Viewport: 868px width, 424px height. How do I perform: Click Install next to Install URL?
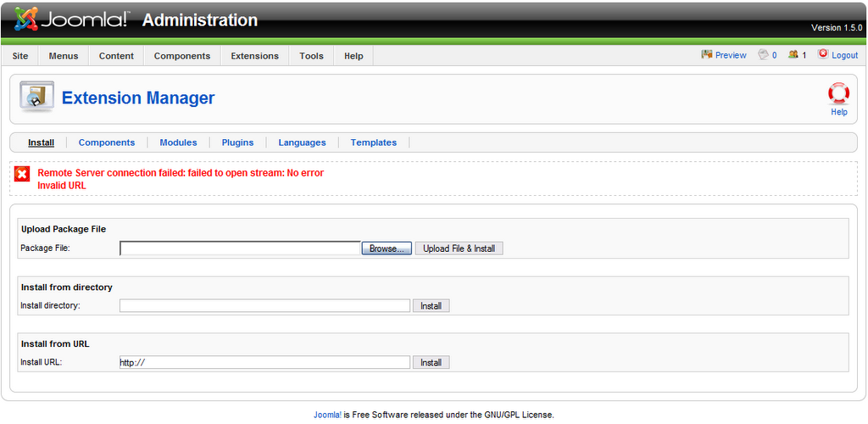point(431,363)
